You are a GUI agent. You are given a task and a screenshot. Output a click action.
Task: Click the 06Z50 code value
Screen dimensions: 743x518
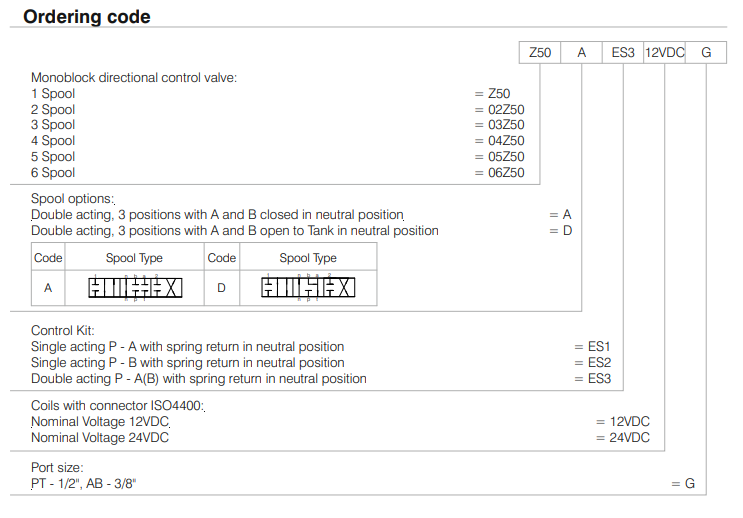506,172
